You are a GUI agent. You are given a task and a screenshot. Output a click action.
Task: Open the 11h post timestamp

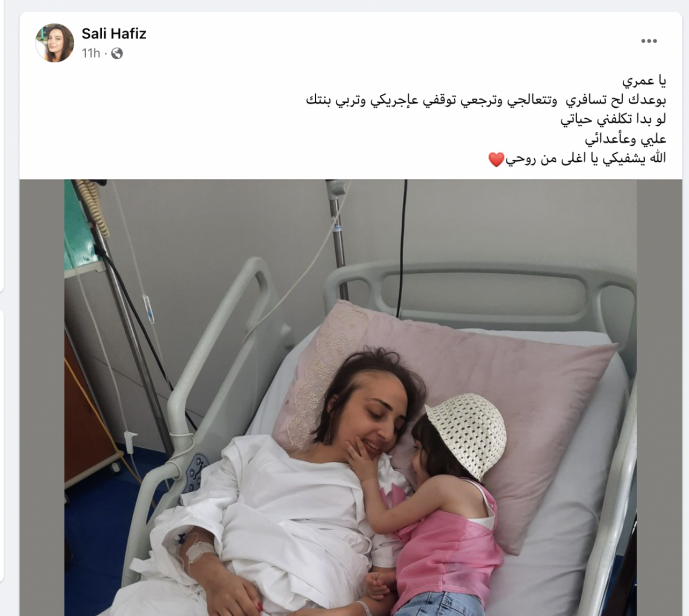click(91, 53)
